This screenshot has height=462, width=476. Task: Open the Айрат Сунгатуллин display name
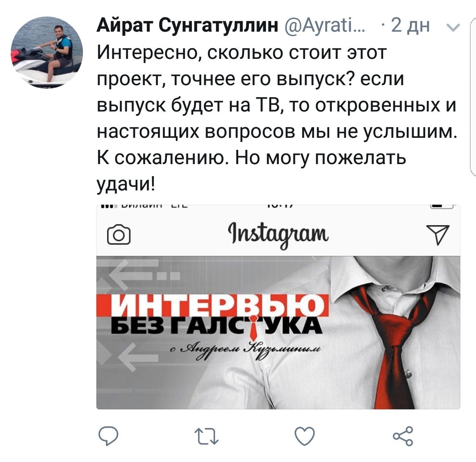point(187,25)
